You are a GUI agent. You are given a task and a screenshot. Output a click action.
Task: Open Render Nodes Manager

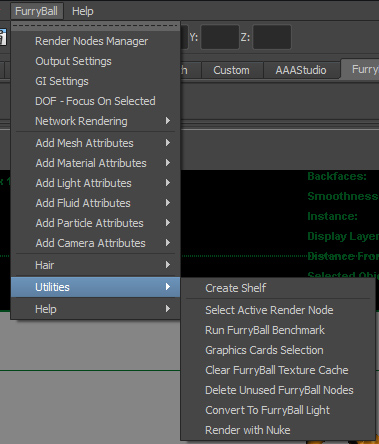[96, 41]
